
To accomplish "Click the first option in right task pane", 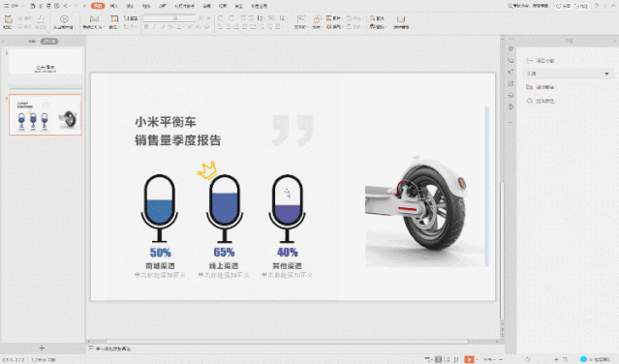I will coord(541,61).
